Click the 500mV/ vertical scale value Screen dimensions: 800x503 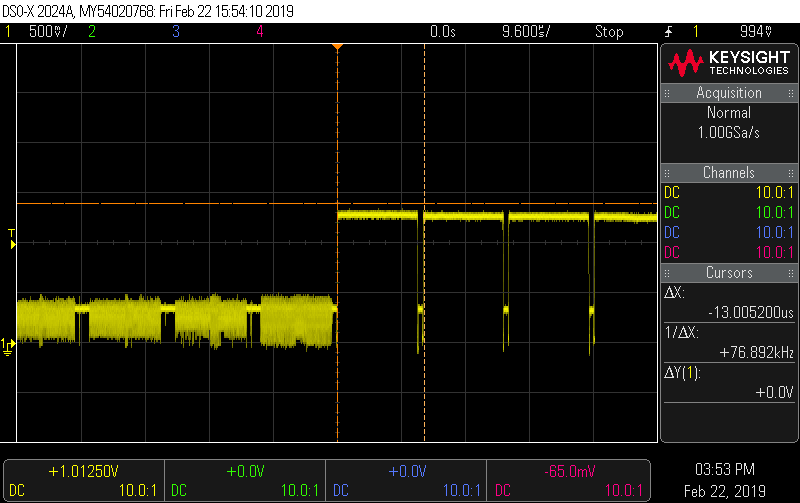48,32
